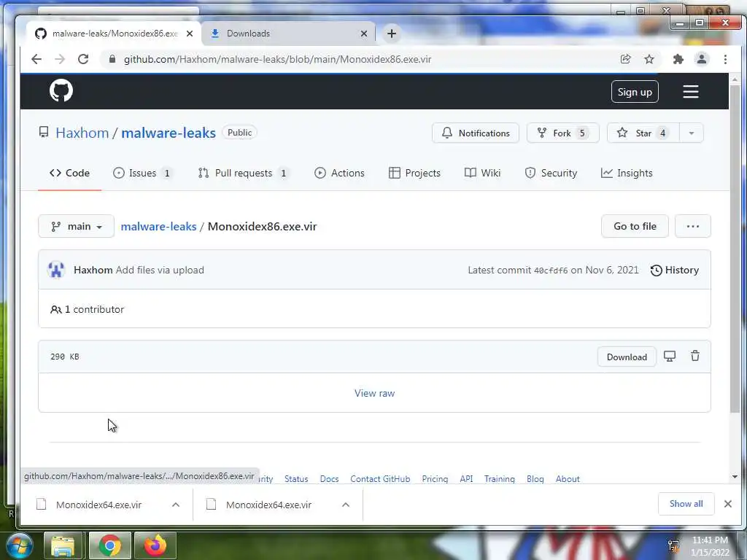Viewport: 747px width, 560px height.
Task: Click the scrollbar down arrow
Action: 735,477
